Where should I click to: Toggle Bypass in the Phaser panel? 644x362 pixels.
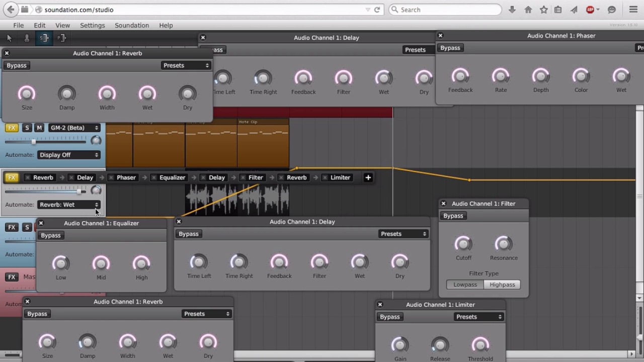450,48
